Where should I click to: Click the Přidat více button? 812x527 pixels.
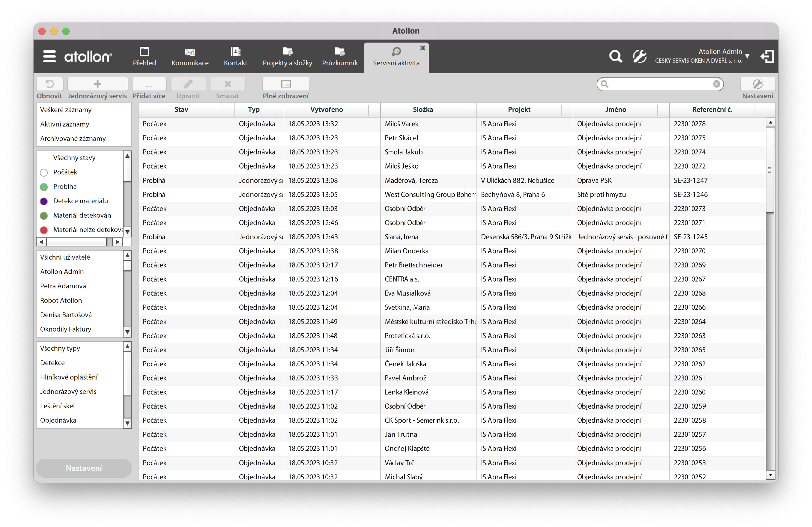[149, 84]
